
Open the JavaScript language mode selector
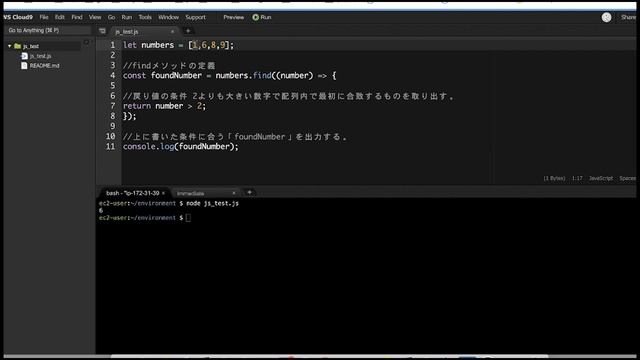click(600, 178)
